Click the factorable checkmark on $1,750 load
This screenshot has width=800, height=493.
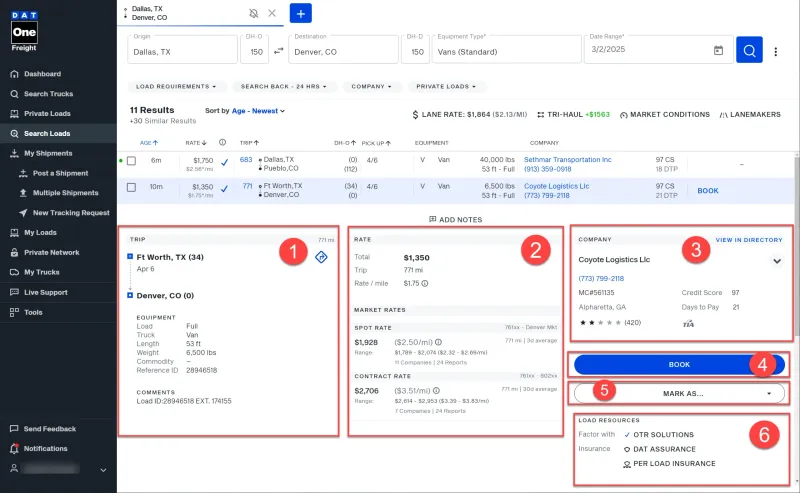click(x=224, y=162)
